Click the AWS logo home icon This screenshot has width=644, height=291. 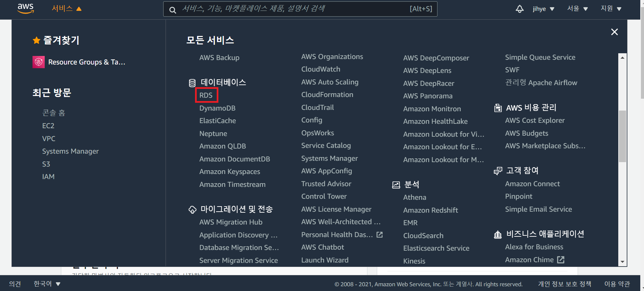[x=26, y=9]
